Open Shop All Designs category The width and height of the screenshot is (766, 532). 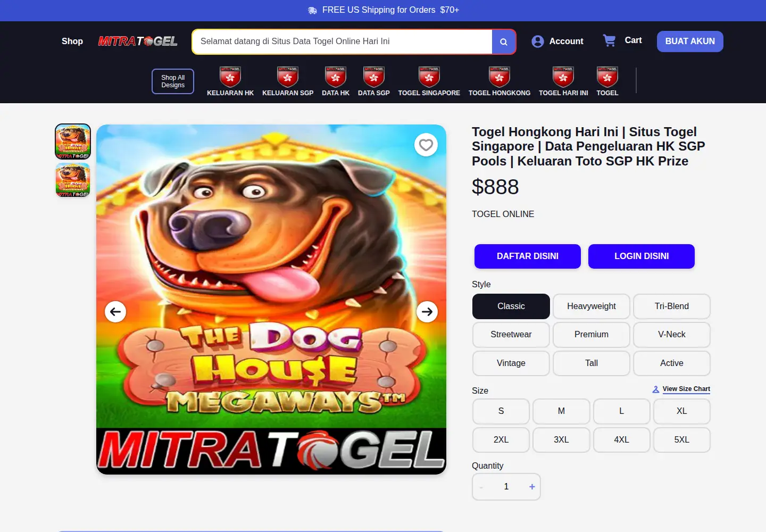pos(173,81)
